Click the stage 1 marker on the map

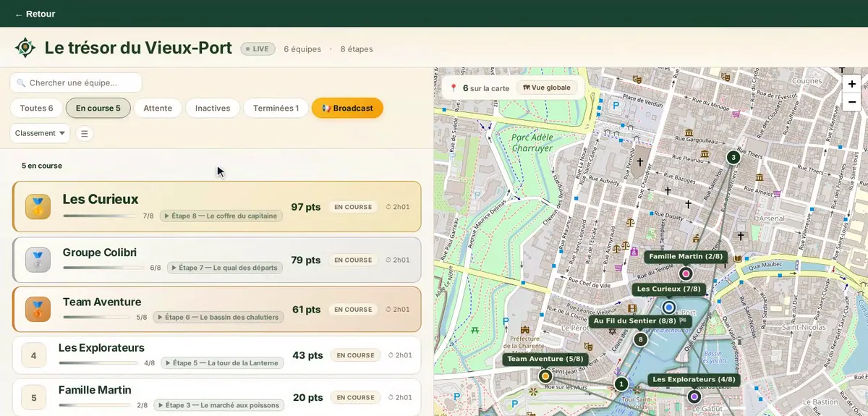[x=621, y=384]
